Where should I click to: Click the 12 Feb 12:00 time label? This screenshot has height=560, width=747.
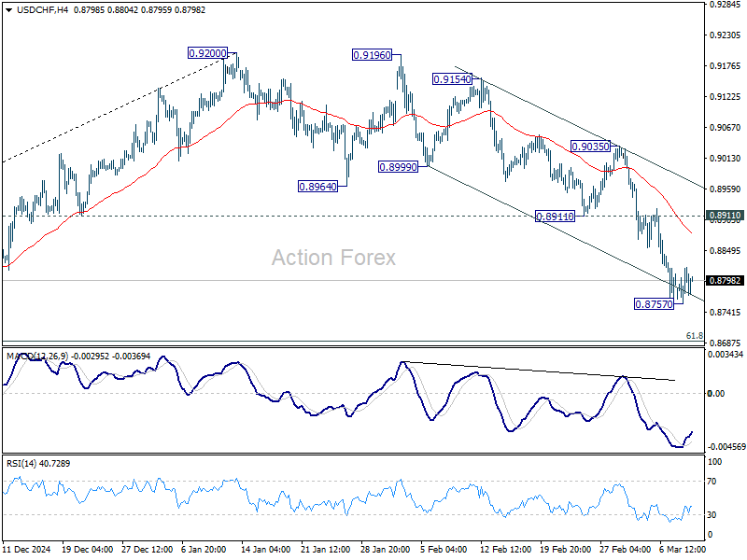coord(505,549)
